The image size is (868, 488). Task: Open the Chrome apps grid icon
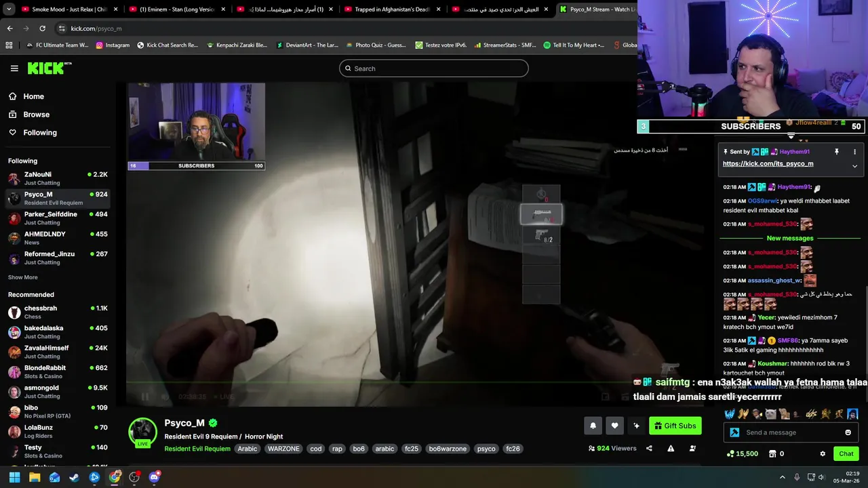click(x=9, y=45)
